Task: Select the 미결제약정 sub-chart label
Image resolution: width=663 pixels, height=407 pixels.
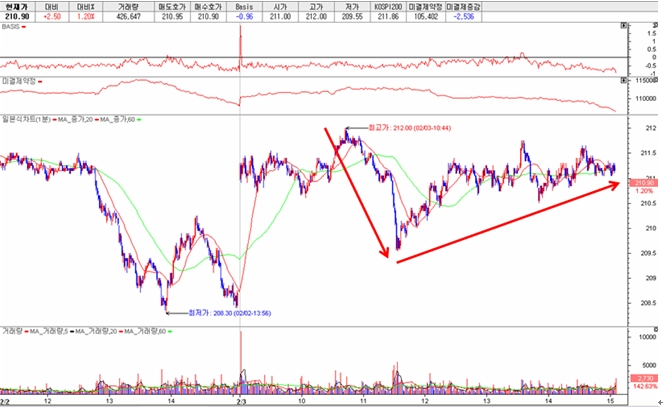Action: tap(19, 78)
